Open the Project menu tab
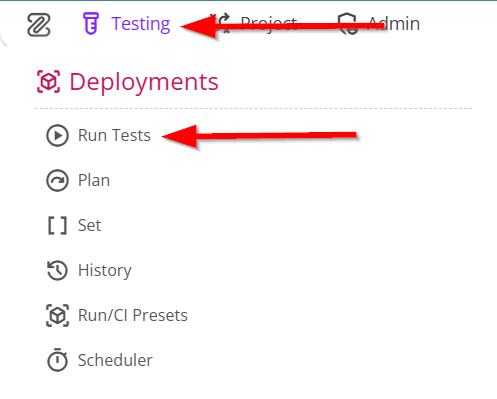 (254, 24)
